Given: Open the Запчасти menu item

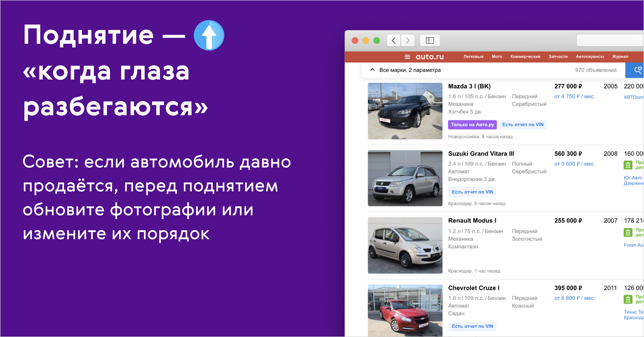Looking at the screenshot, I should (558, 57).
